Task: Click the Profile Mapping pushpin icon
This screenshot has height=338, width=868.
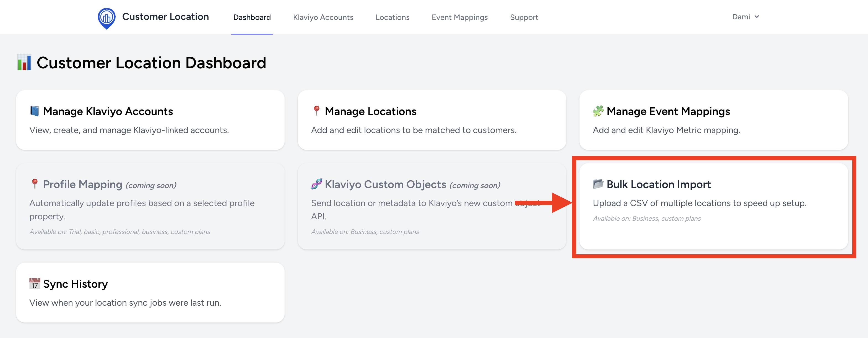Action: tap(35, 184)
